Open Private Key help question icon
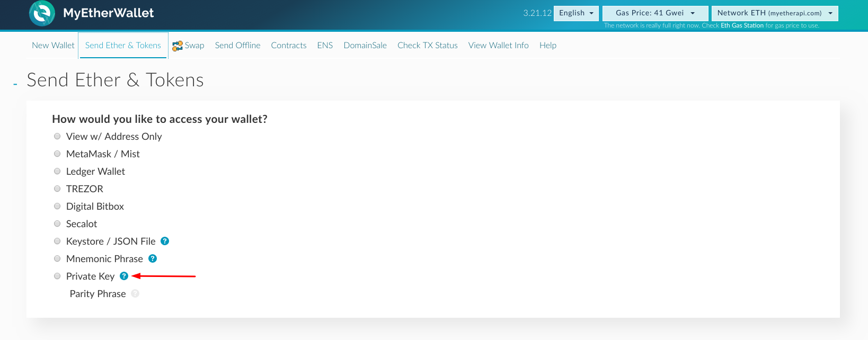Image resolution: width=868 pixels, height=340 pixels. pyautogui.click(x=124, y=276)
